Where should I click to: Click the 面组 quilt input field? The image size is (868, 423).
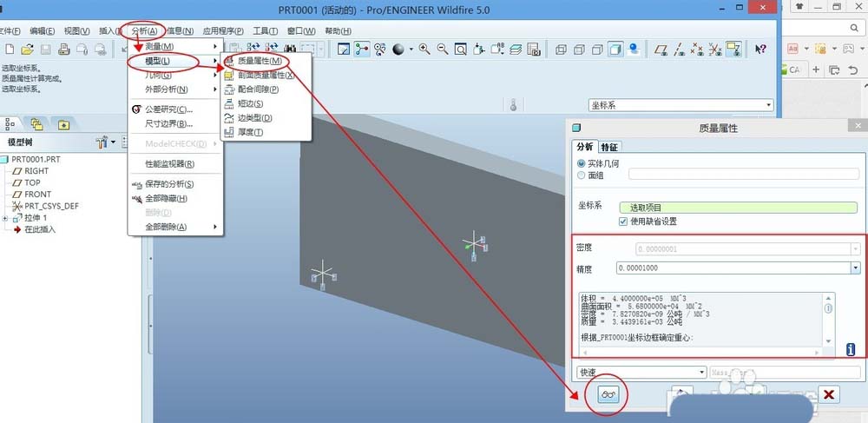point(744,174)
